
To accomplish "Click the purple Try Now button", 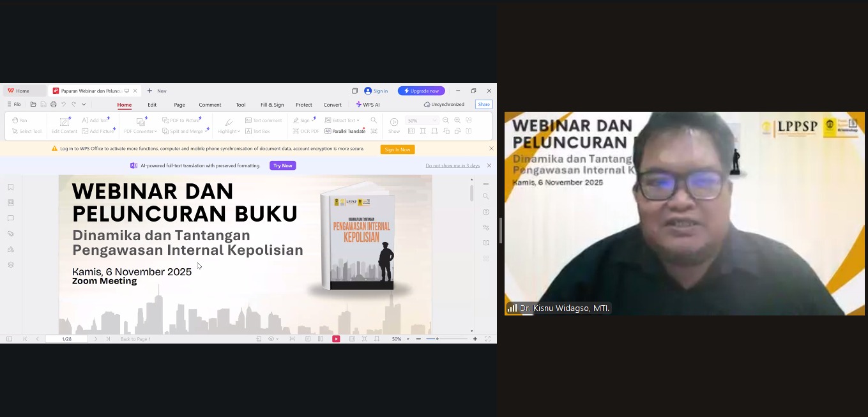I will (282, 165).
